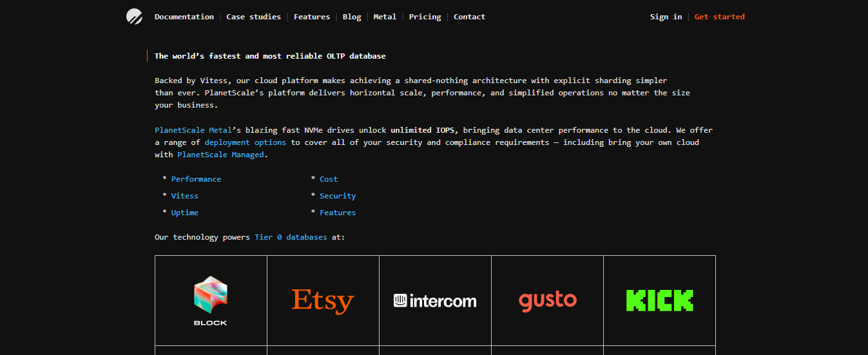868x355 pixels.
Task: Follow the deployment options link
Action: pos(245,142)
